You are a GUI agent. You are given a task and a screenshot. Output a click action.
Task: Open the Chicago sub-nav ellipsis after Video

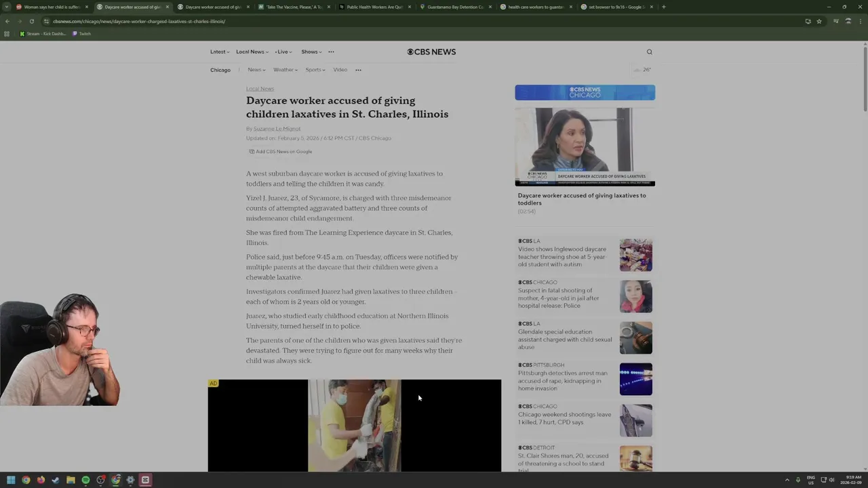[358, 70]
